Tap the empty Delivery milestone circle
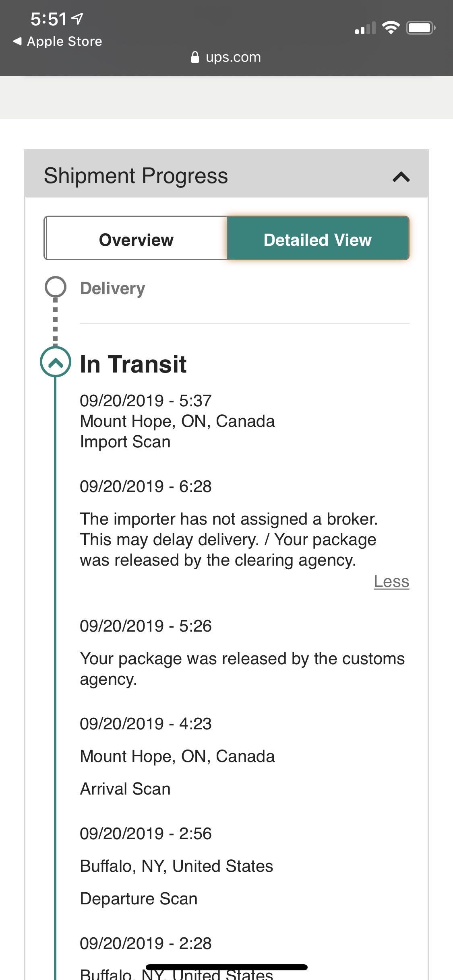The image size is (453, 980). (x=55, y=287)
